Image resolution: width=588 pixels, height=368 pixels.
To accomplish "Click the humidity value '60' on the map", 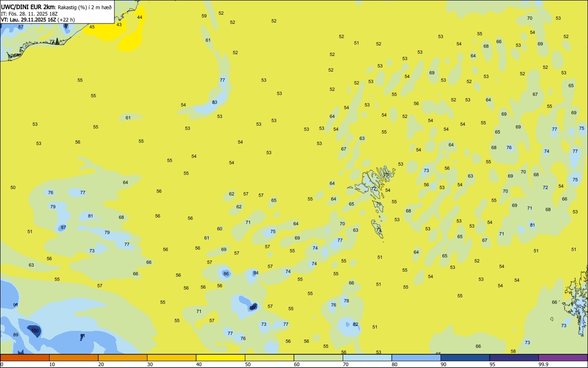I will click(220, 229).
